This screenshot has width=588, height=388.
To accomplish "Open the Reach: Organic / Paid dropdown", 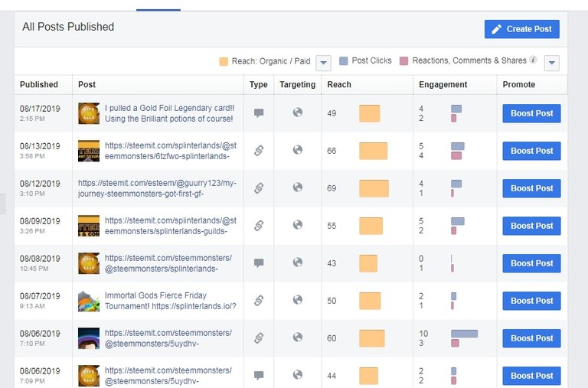I will (x=323, y=63).
